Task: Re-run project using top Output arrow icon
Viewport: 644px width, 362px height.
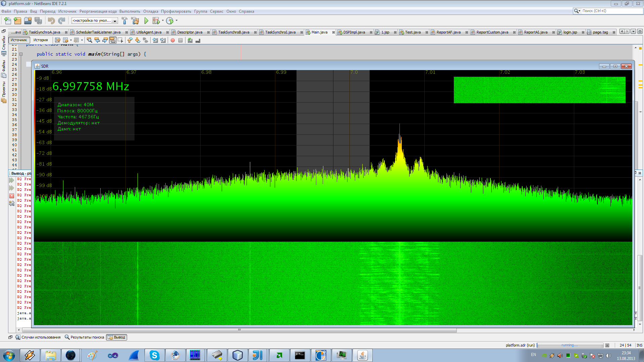Action: pos(12,180)
